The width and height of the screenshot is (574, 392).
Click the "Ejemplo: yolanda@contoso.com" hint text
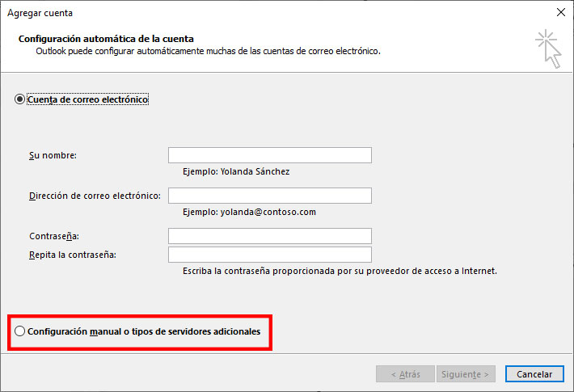[x=249, y=212]
